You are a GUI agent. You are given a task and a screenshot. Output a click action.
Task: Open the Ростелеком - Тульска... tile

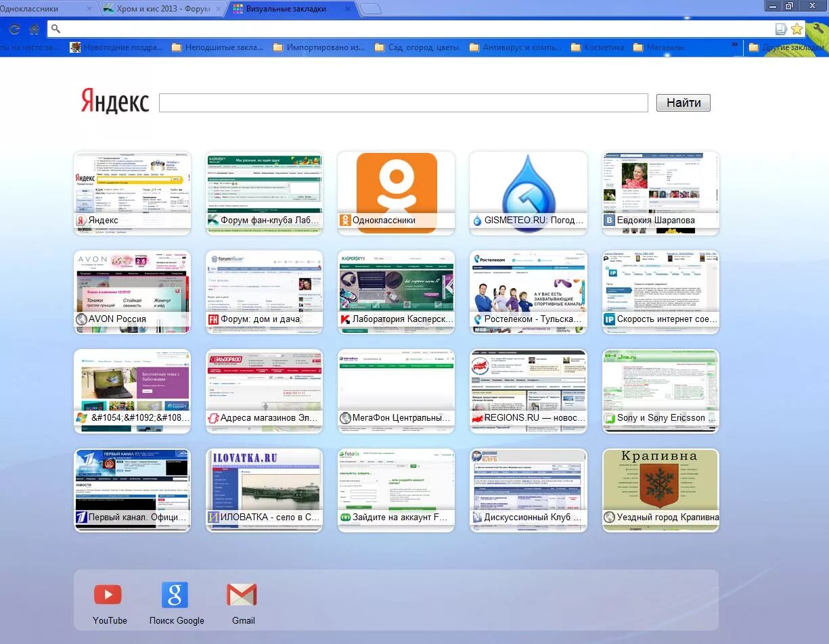click(528, 292)
